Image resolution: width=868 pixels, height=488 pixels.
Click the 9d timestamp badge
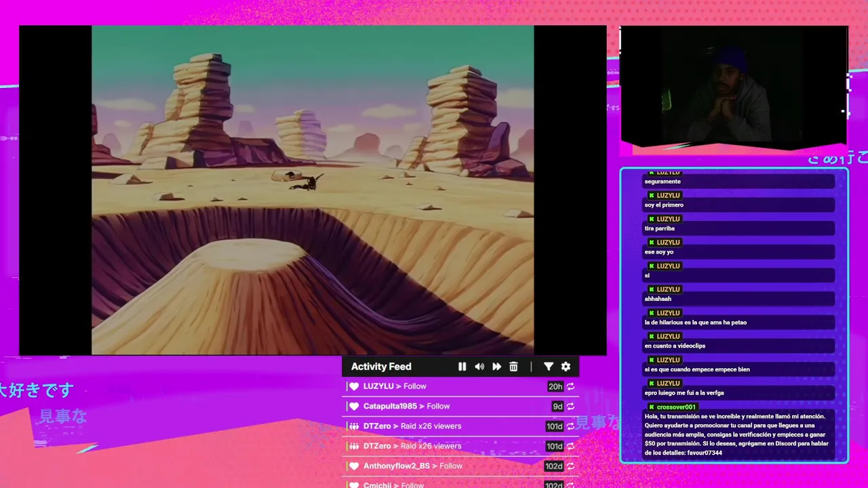click(557, 407)
